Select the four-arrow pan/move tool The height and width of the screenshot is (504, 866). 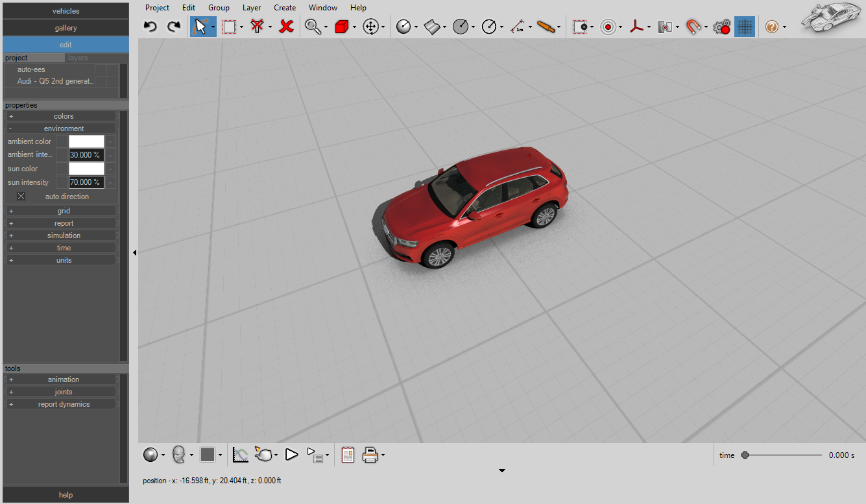tap(371, 27)
